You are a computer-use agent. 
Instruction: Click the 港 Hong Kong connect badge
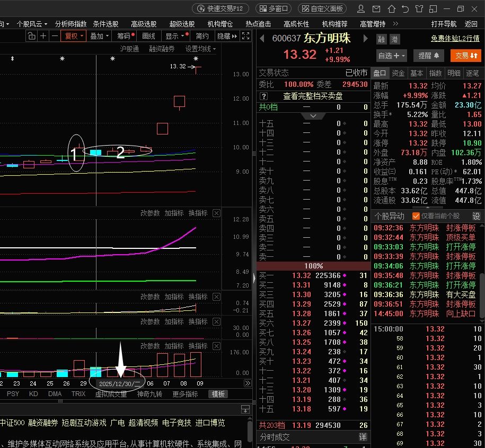(x=395, y=39)
